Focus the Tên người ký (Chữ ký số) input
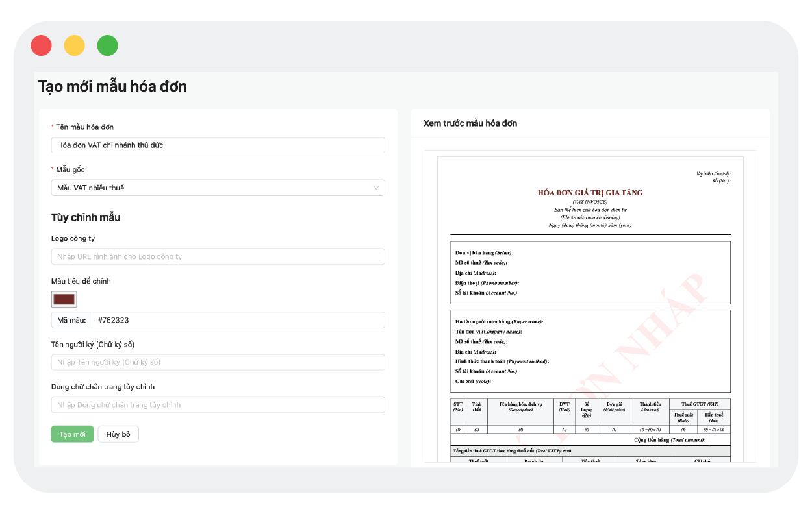 pos(218,362)
